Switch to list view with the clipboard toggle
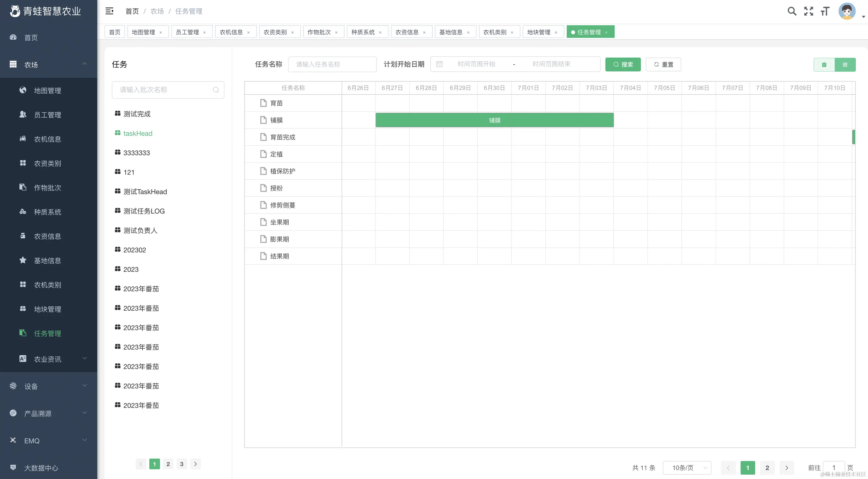The width and height of the screenshot is (868, 479). (824, 64)
